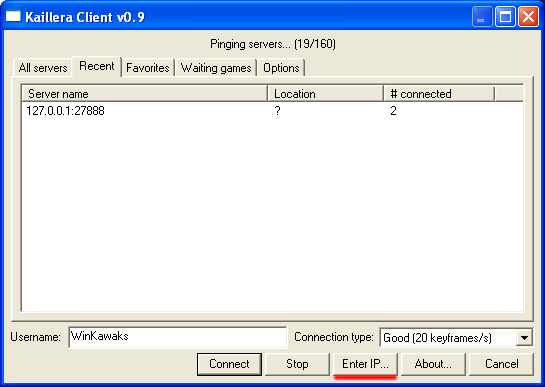Go to the Waiting games tab
This screenshot has height=387, width=545.
216,68
